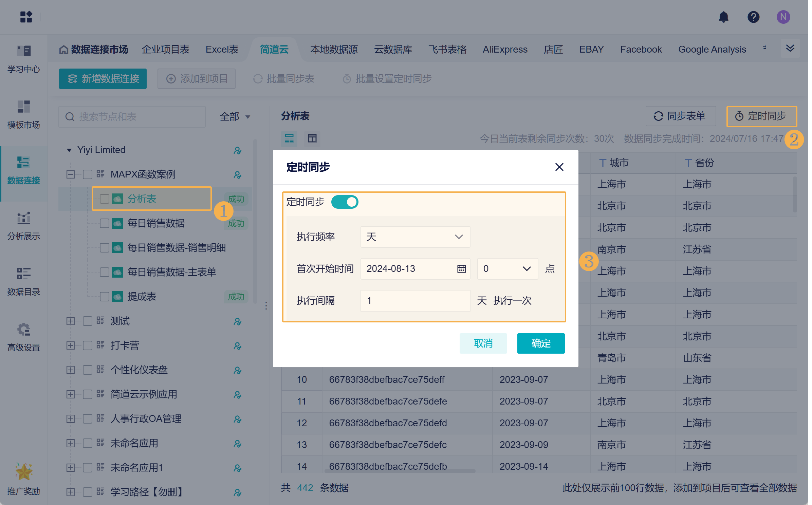Viewport: 812px width, 505px height.
Task: Toggle the 定时同步 switch off
Action: coord(345,202)
